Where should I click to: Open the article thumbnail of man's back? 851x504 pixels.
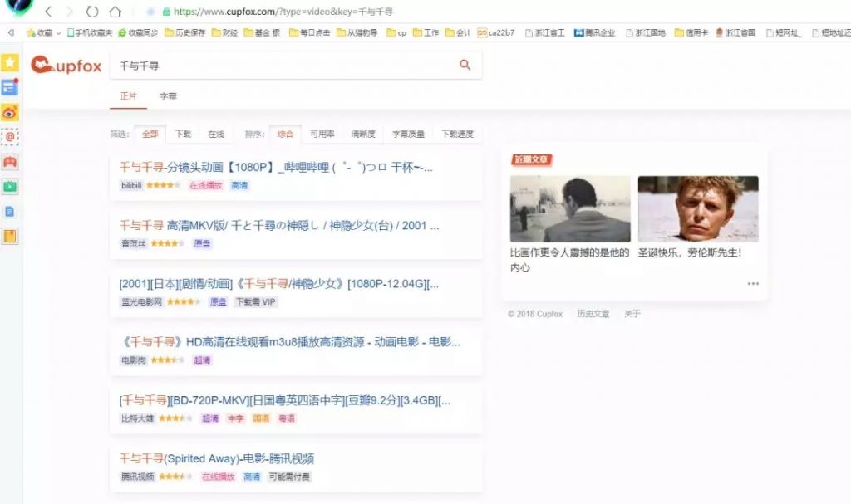click(570, 209)
